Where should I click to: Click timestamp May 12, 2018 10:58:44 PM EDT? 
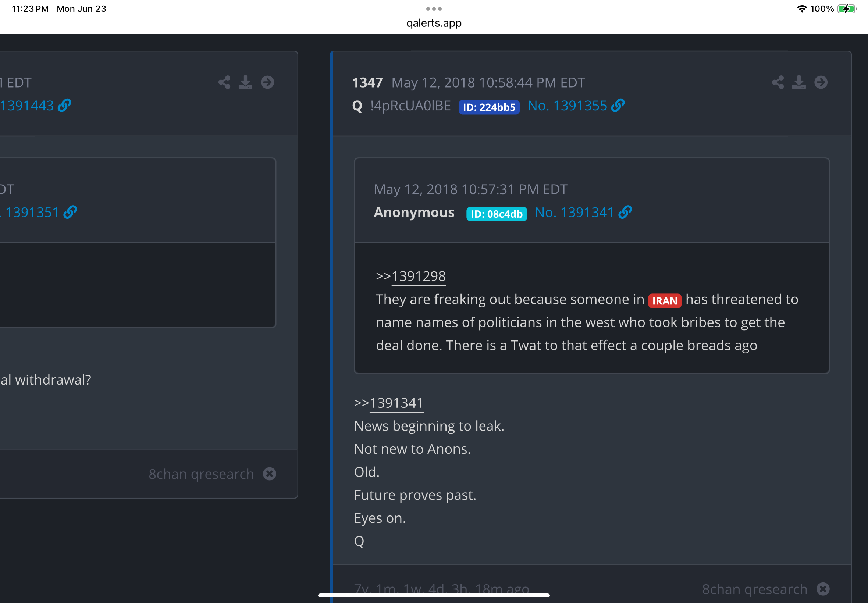(x=488, y=83)
